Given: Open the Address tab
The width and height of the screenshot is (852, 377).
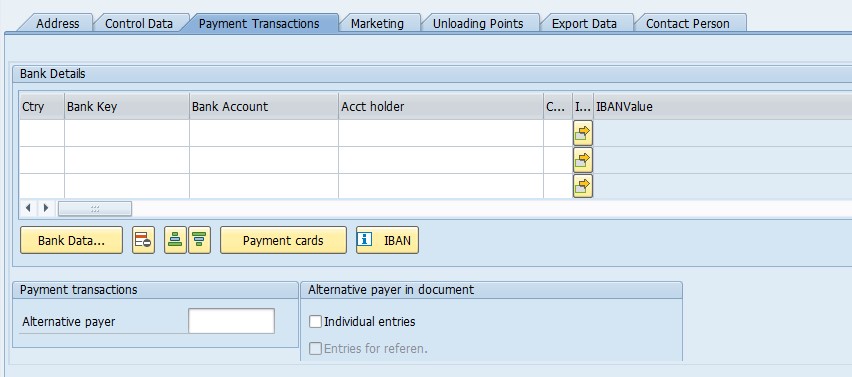Looking at the screenshot, I should [57, 23].
